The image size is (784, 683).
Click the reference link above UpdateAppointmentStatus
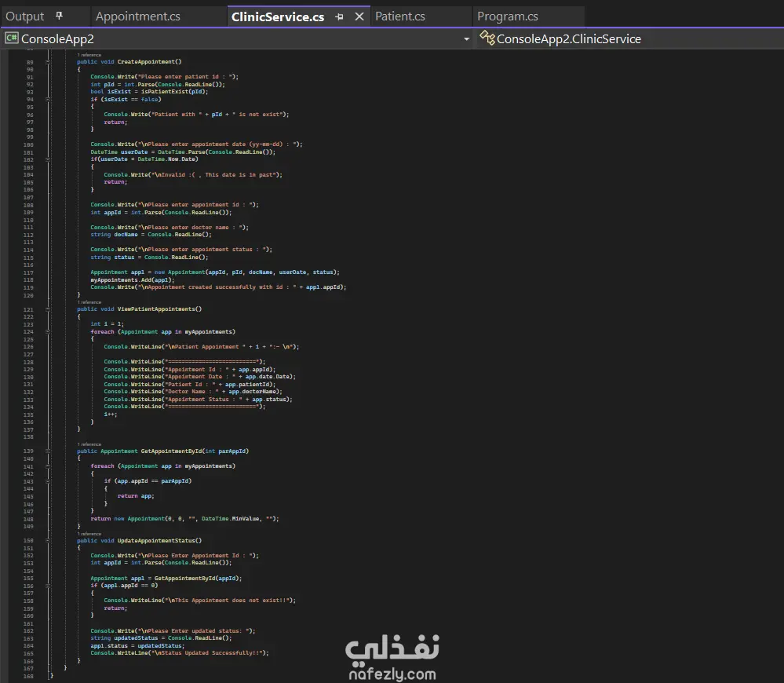(x=89, y=534)
